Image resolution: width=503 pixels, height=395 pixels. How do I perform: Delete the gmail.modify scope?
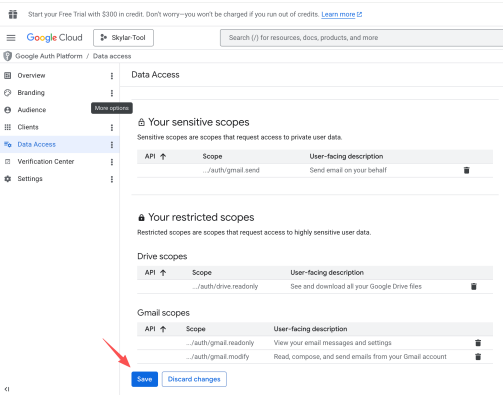(x=478, y=357)
